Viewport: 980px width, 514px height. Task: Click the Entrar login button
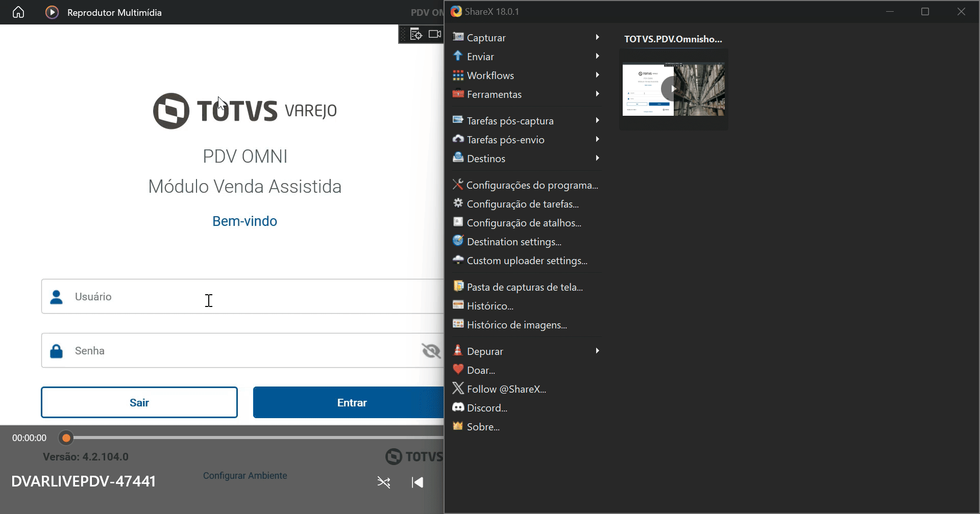349,402
